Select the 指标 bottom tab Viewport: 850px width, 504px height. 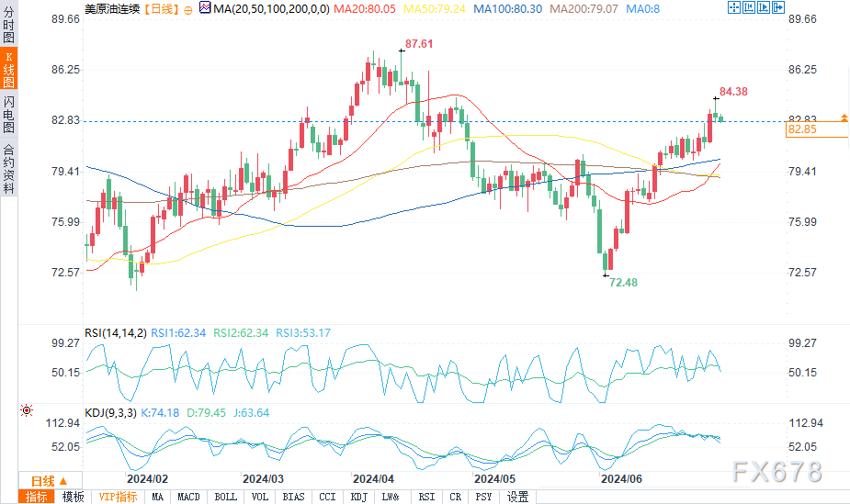(x=37, y=497)
